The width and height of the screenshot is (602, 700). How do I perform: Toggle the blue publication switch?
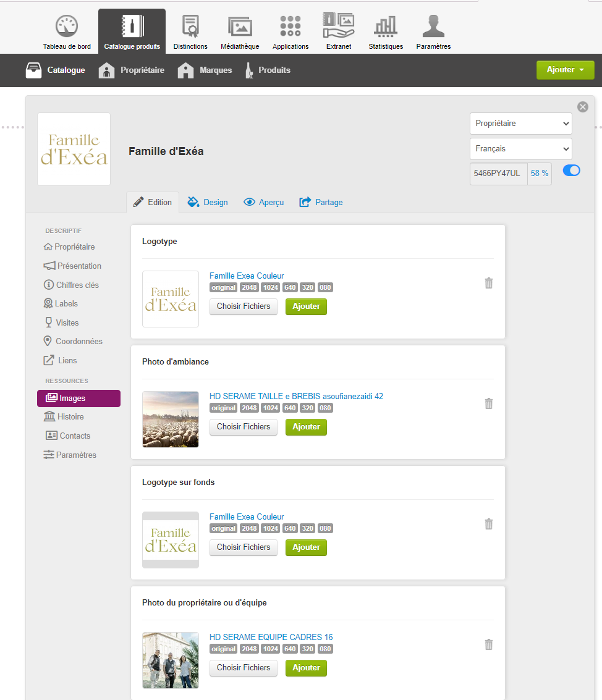(571, 171)
